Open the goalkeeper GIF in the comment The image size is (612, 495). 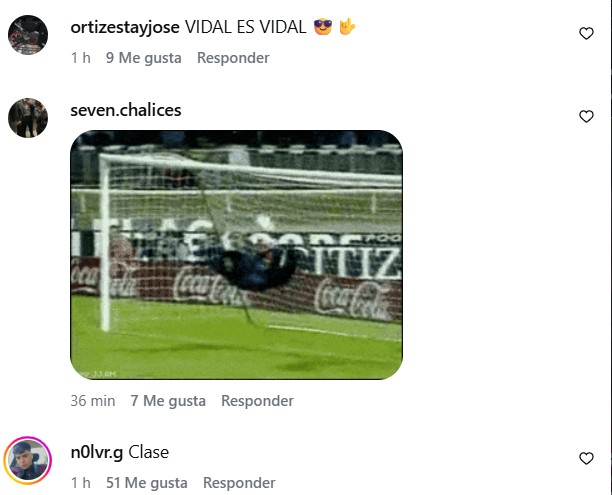click(x=237, y=255)
